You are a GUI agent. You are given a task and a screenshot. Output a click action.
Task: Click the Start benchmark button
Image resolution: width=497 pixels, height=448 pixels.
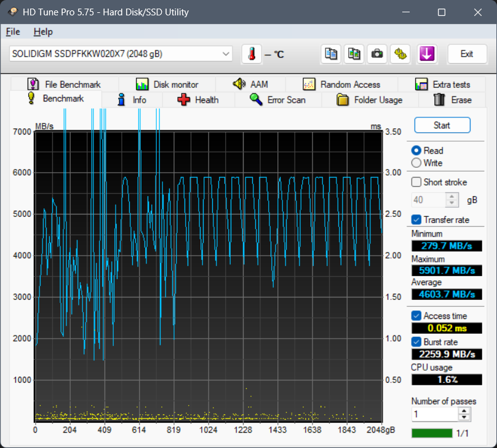pos(442,125)
